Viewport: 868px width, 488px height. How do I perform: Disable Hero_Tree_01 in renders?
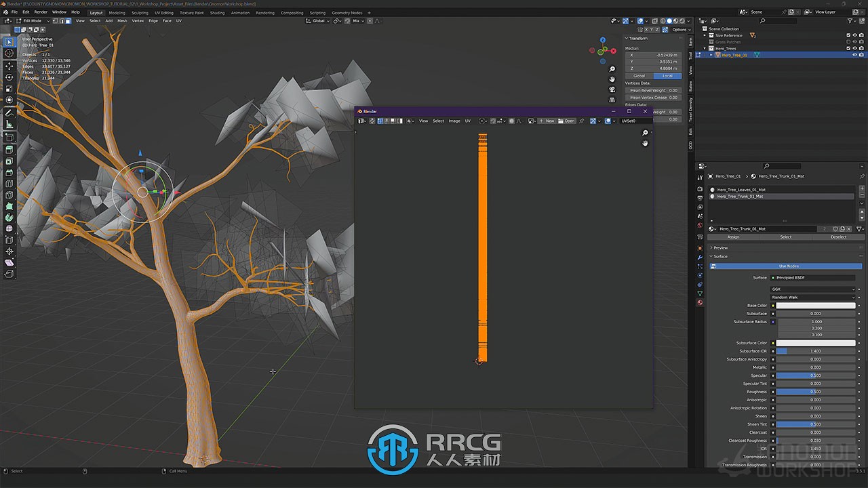pyautogui.click(x=861, y=55)
